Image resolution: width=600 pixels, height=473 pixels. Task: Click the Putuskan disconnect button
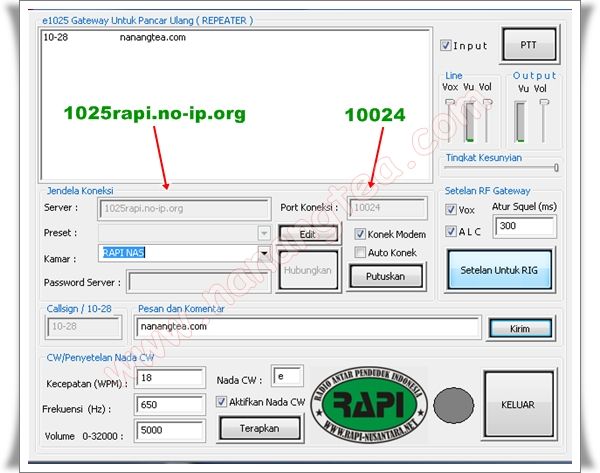(386, 276)
